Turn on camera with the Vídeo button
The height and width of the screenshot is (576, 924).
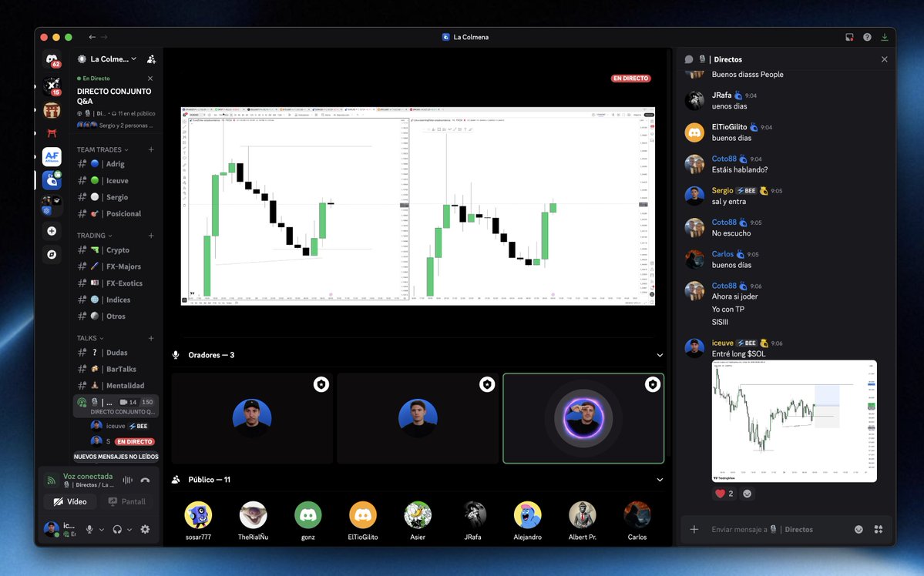[70, 502]
